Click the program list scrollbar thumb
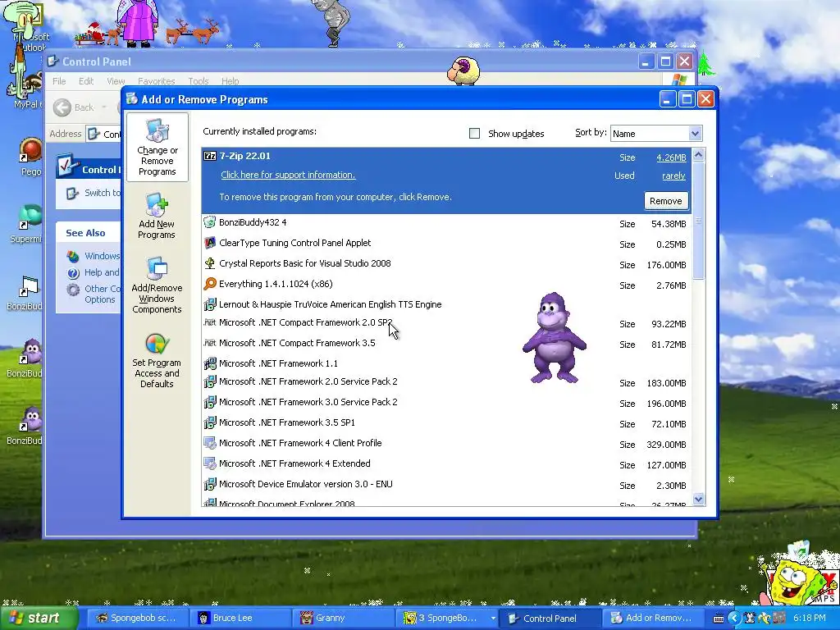 coord(698,220)
